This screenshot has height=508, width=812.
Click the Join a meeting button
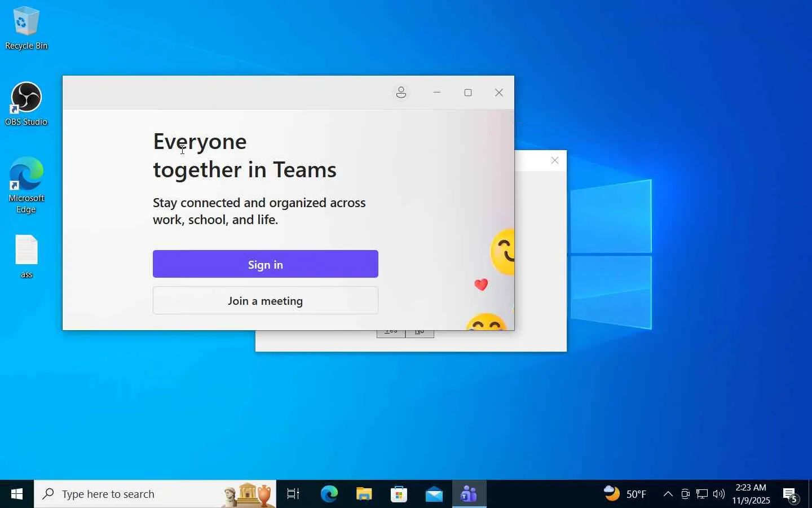coord(266,301)
